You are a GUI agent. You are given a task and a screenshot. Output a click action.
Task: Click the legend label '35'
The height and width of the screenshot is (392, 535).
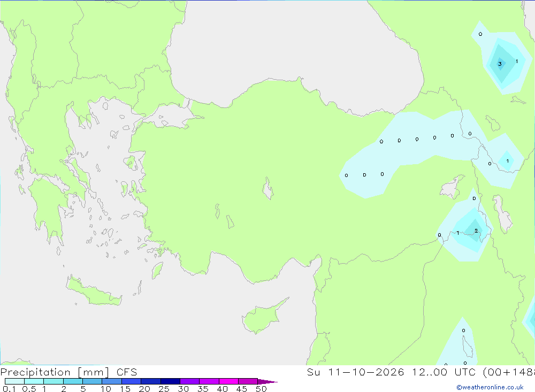point(203,389)
